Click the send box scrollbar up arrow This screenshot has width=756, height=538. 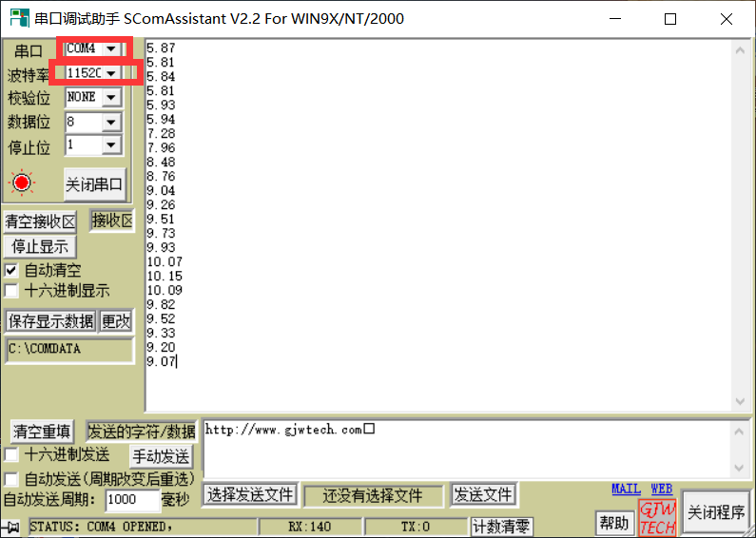pos(739,431)
